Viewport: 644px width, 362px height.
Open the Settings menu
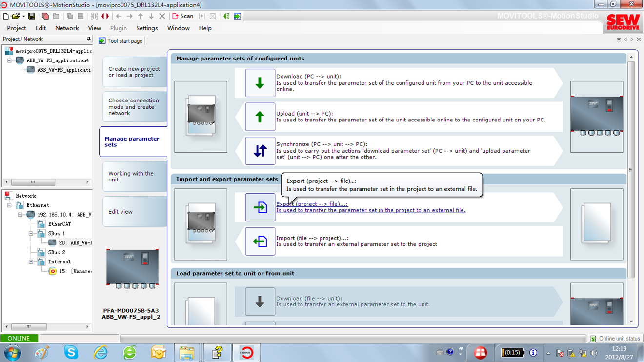pyautogui.click(x=147, y=28)
